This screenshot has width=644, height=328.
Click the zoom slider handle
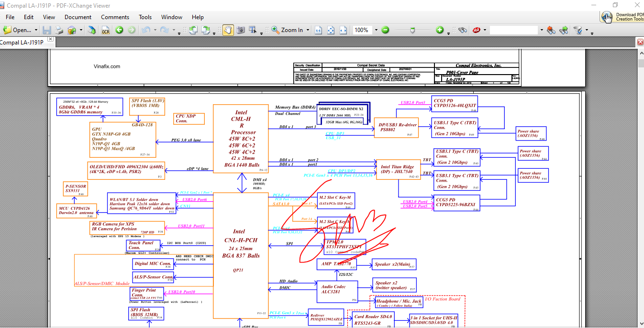(x=413, y=30)
